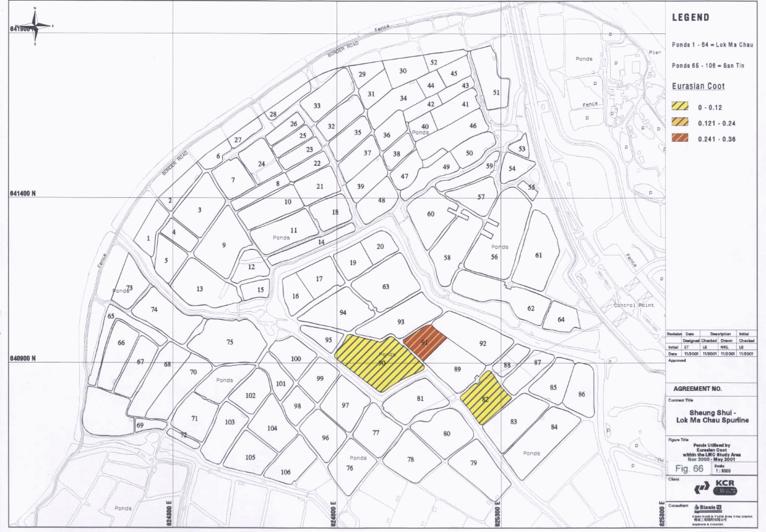Click the yellow hatched pond 82
Viewport: 766px width, 532px height.
(486, 398)
